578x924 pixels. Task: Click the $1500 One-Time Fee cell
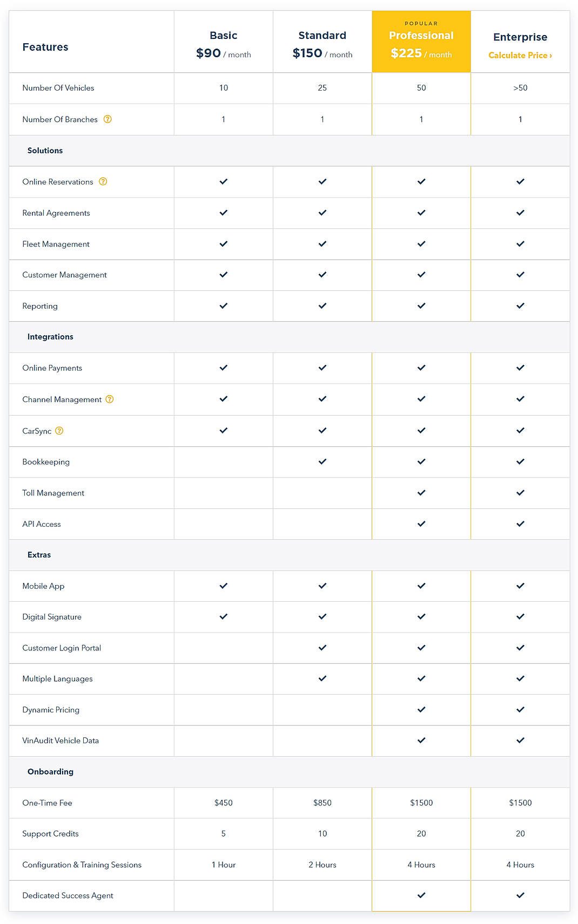(421, 803)
